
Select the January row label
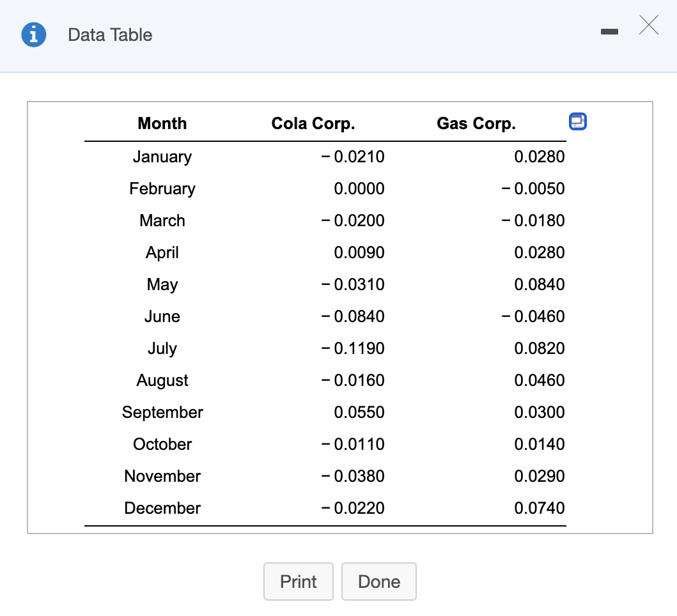pos(162,157)
